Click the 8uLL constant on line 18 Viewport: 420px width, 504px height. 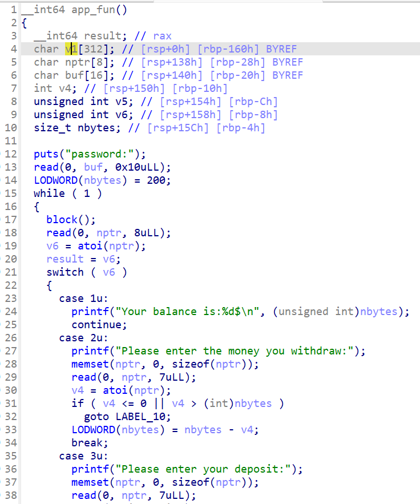(147, 233)
